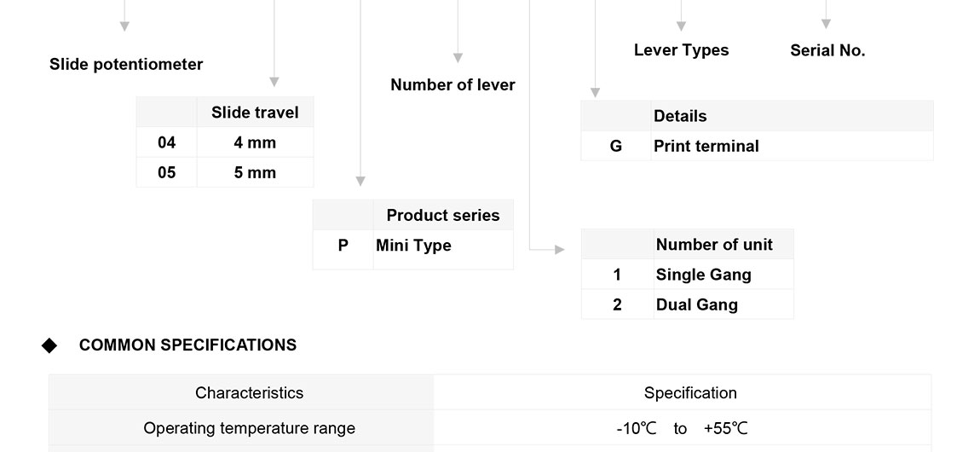Click the arrowhead above Number of lever

coord(458,58)
